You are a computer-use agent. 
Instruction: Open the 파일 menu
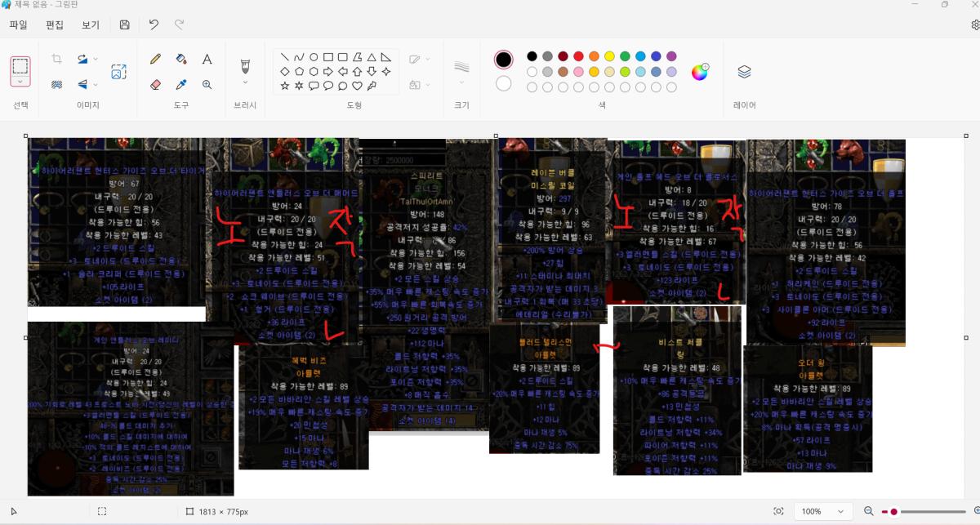(x=17, y=24)
